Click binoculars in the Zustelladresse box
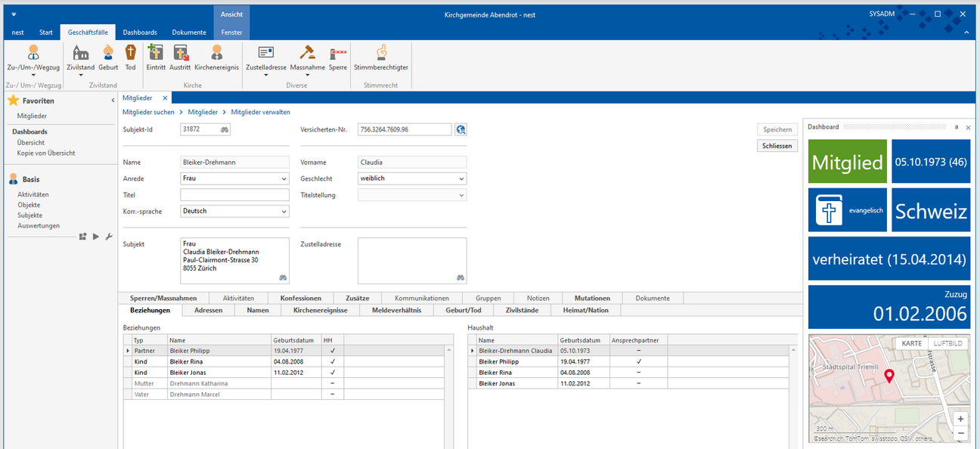The height and width of the screenshot is (449, 980). [460, 278]
